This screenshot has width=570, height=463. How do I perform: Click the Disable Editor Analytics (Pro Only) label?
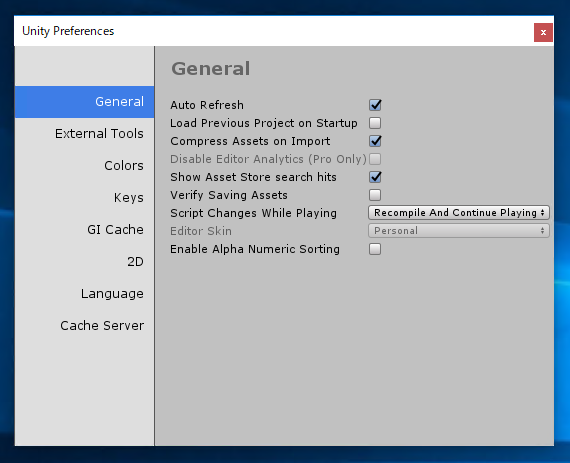click(268, 159)
